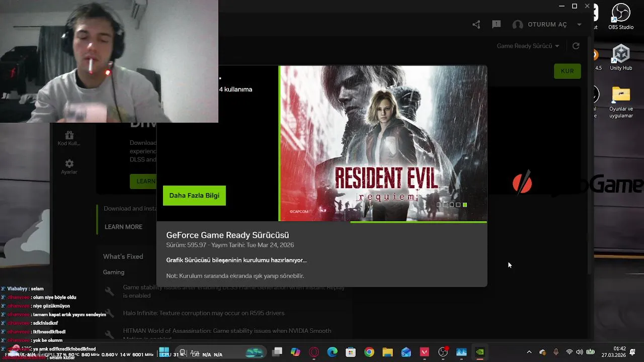Open the feedback speech-bubble icon
644x362 pixels.
click(x=496, y=24)
